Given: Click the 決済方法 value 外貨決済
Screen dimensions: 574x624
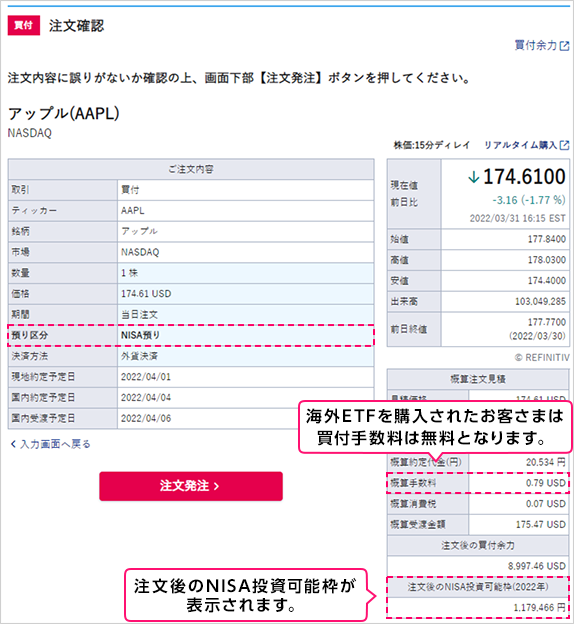Looking at the screenshot, I should tap(139, 356).
